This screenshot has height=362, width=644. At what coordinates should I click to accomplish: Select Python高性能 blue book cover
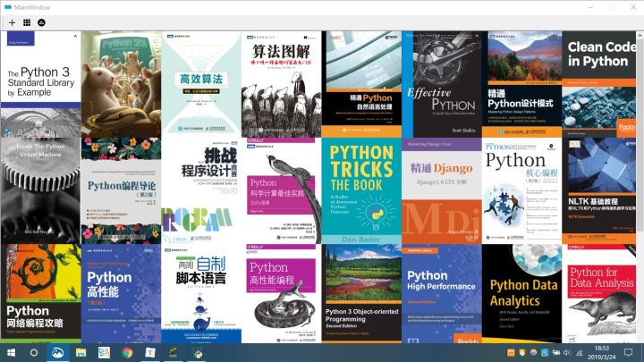point(121,294)
